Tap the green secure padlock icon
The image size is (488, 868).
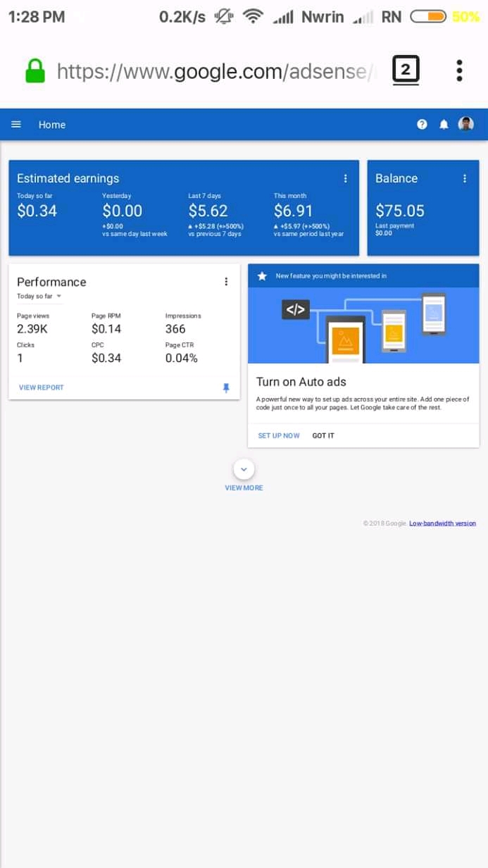pyautogui.click(x=35, y=70)
